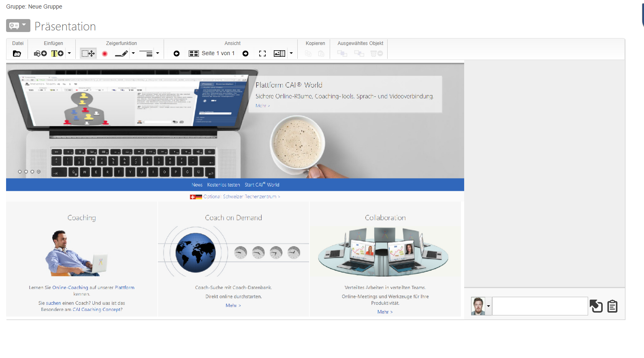The width and height of the screenshot is (644, 358).
Task: Expand the view layout dropdown arrow
Action: coord(291,53)
